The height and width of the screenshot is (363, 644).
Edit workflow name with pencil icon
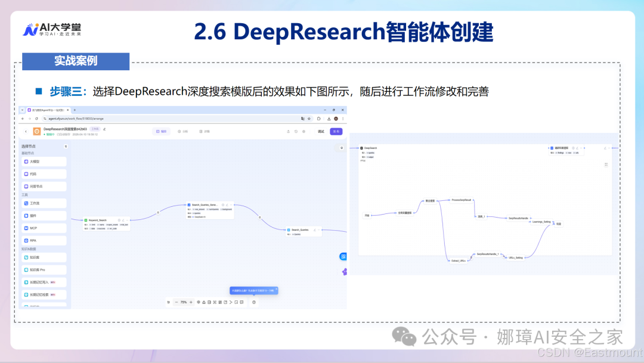(x=105, y=129)
